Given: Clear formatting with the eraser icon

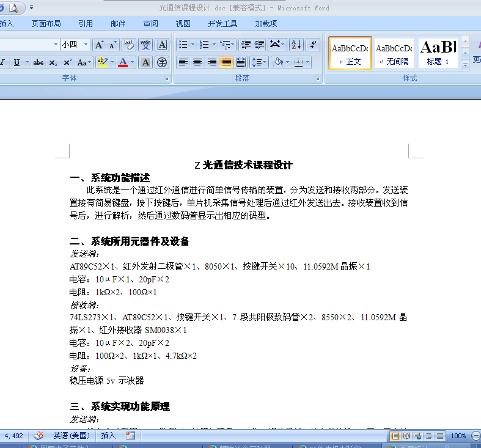Looking at the screenshot, I should 129,45.
